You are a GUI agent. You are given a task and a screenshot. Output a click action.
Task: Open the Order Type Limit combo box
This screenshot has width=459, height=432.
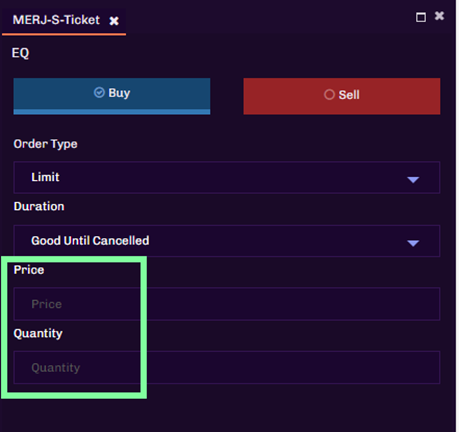pyautogui.click(x=227, y=177)
